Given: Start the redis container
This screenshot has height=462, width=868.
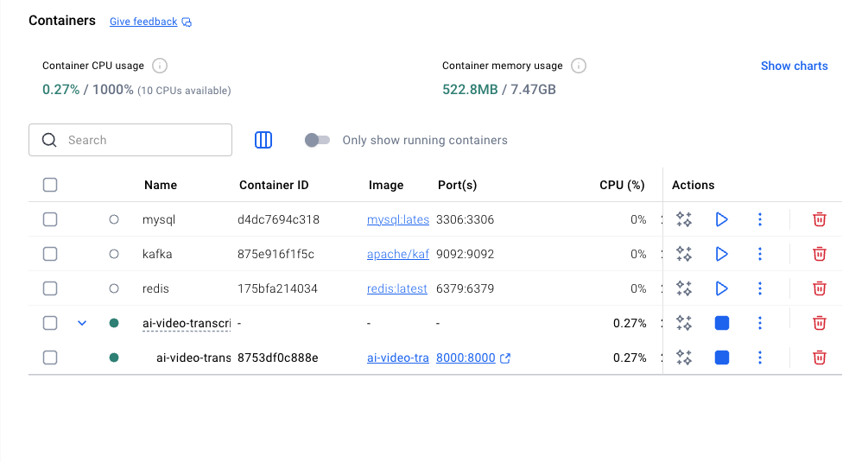Looking at the screenshot, I should (721, 288).
